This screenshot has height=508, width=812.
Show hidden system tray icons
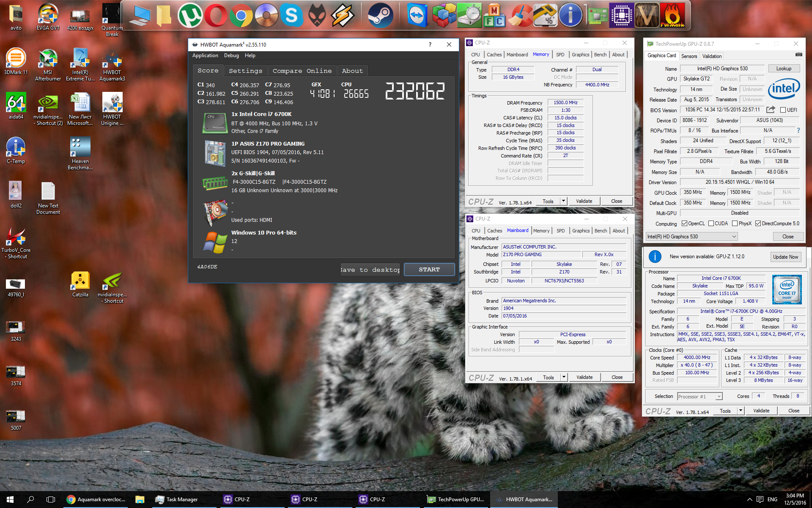point(749,500)
